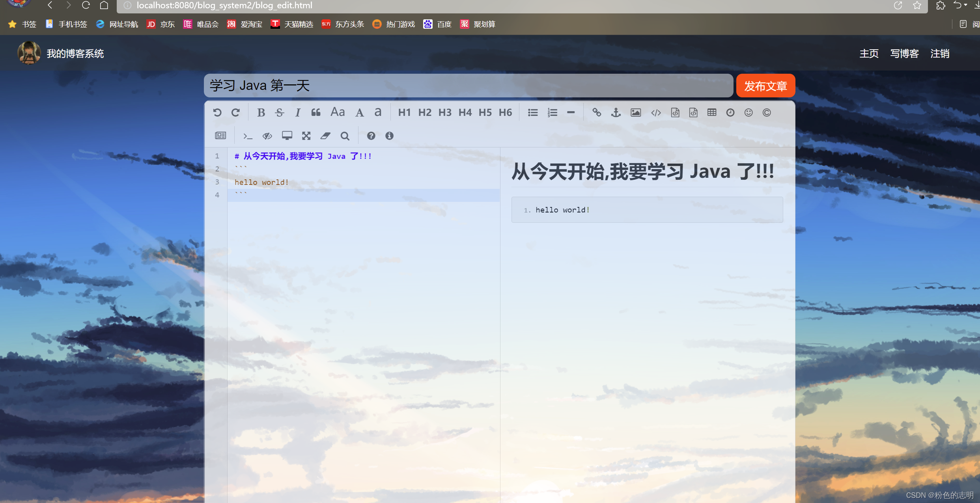This screenshot has height=503, width=980.
Task: Open the 天猫精选 bookmark
Action: point(292,24)
